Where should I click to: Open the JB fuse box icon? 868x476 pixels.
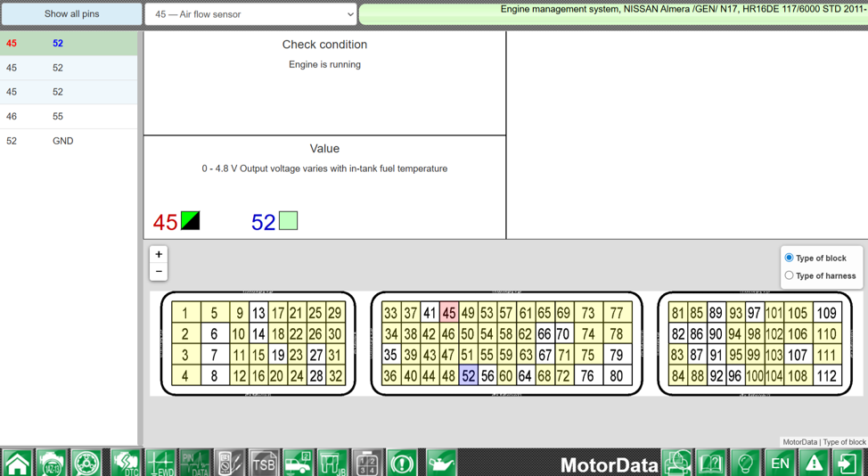click(332, 463)
